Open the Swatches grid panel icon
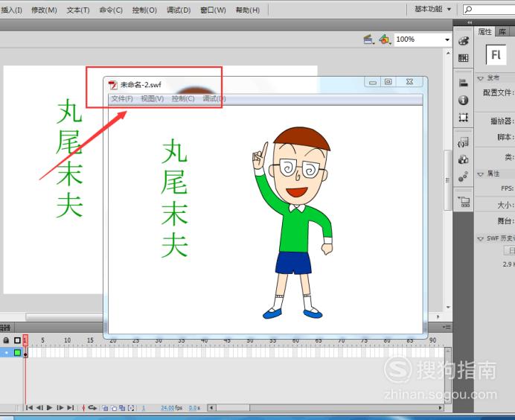The width and height of the screenshot is (515, 420). (x=464, y=58)
